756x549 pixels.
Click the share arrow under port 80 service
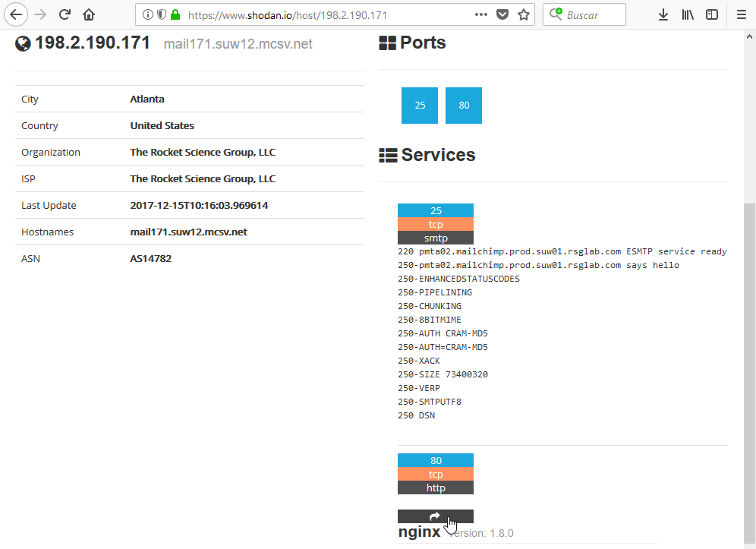[x=436, y=516]
